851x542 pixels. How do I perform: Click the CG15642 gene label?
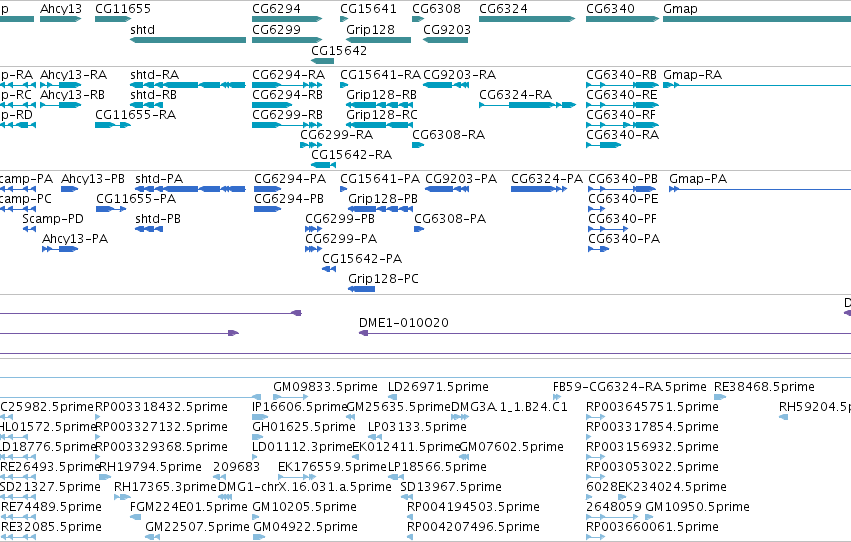tap(339, 51)
